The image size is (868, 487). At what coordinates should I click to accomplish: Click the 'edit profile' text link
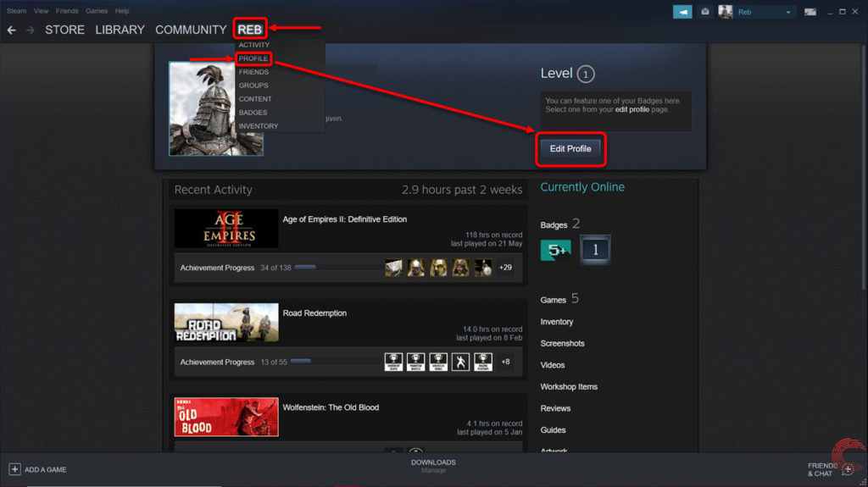[x=632, y=109]
